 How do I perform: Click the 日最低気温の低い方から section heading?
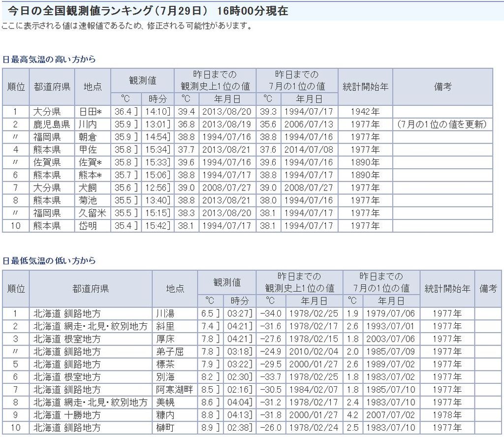(49, 261)
